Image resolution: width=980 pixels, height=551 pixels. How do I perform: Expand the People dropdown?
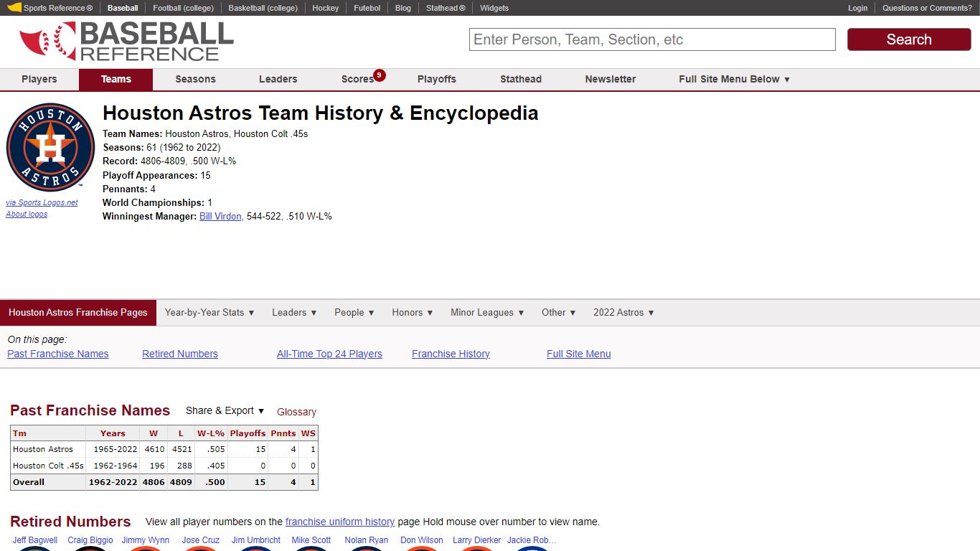tap(354, 312)
